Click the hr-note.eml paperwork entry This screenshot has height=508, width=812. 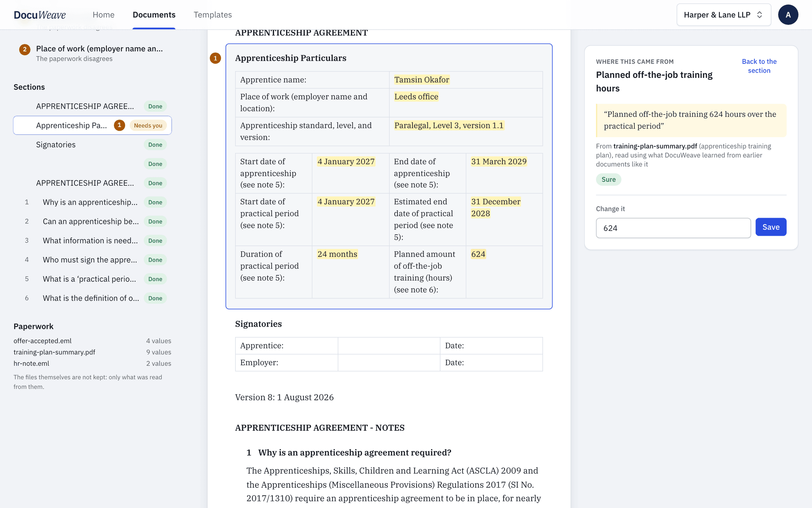pyautogui.click(x=92, y=363)
